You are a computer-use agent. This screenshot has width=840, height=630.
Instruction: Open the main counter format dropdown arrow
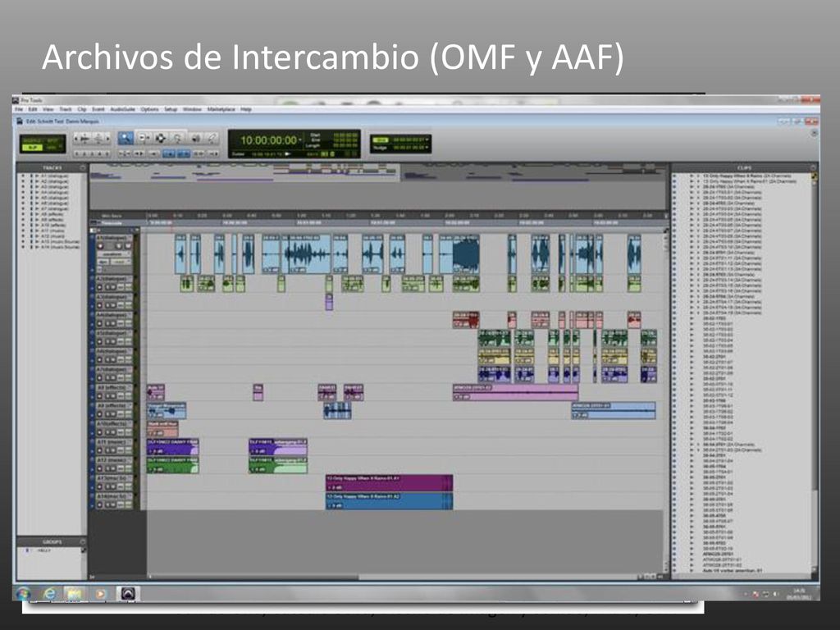coord(300,140)
